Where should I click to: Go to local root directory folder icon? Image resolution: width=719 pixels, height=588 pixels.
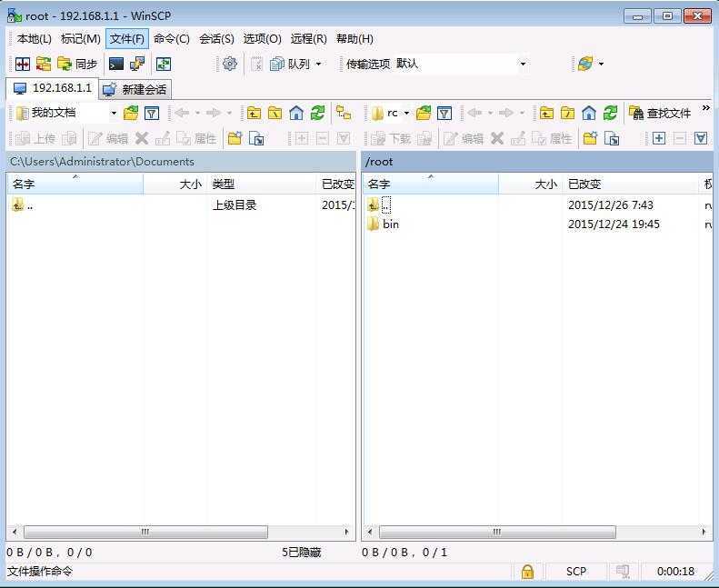pos(275,113)
